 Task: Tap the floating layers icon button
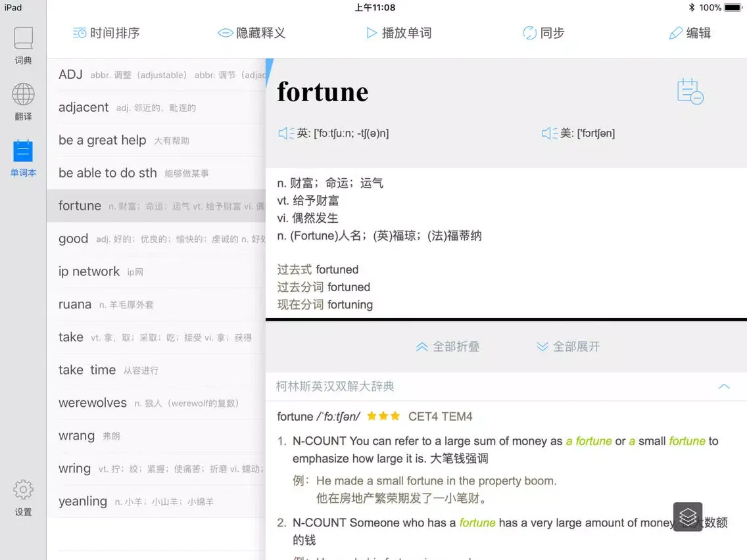pos(687,517)
